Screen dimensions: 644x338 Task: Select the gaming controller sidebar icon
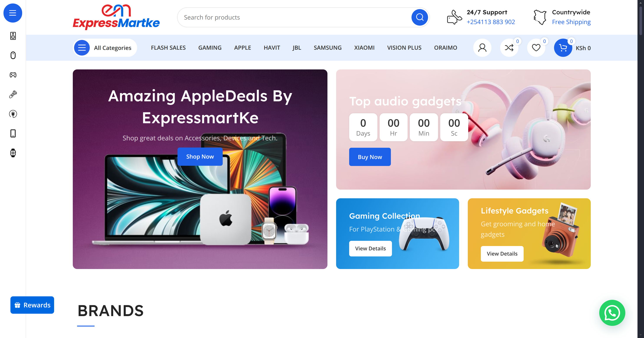coord(13,75)
